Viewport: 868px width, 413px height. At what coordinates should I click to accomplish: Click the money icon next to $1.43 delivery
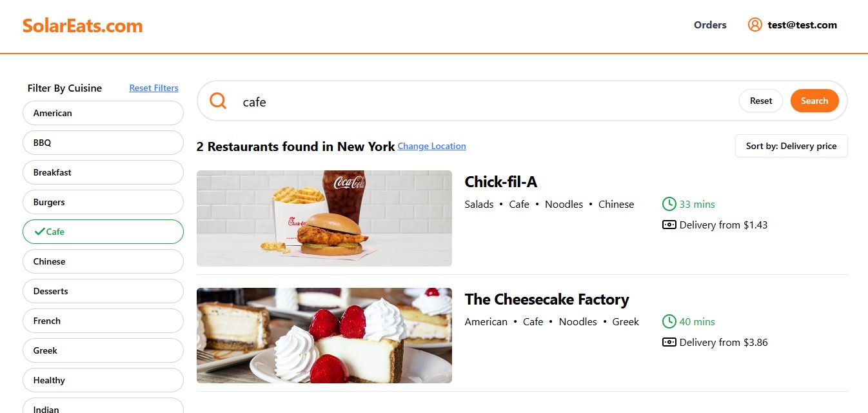point(669,225)
